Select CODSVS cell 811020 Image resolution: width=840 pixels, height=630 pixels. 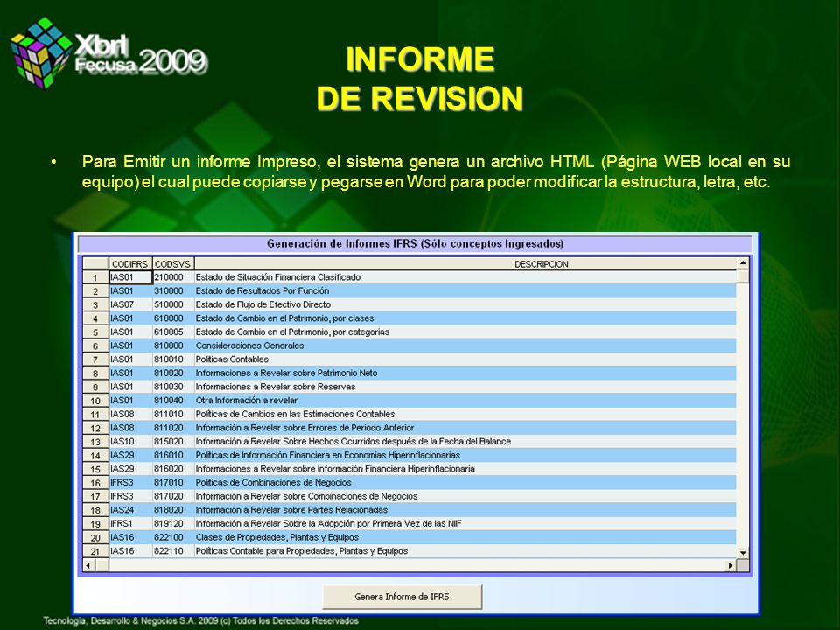pos(173,428)
